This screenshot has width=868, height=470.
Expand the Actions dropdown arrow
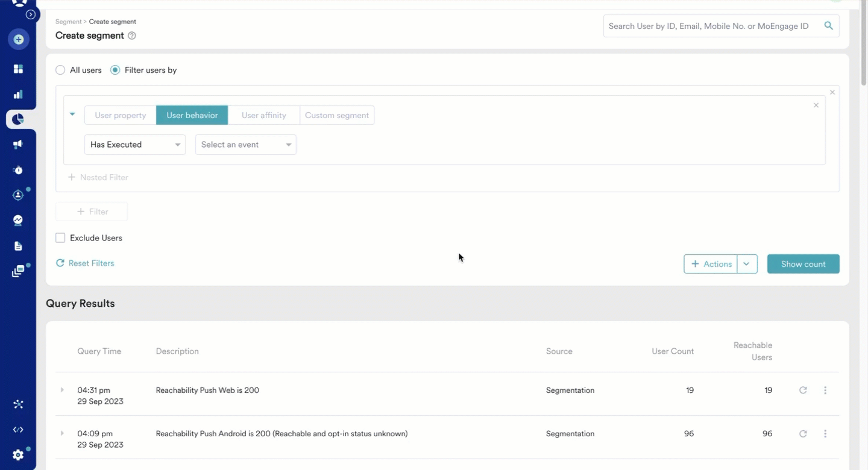[747, 264]
